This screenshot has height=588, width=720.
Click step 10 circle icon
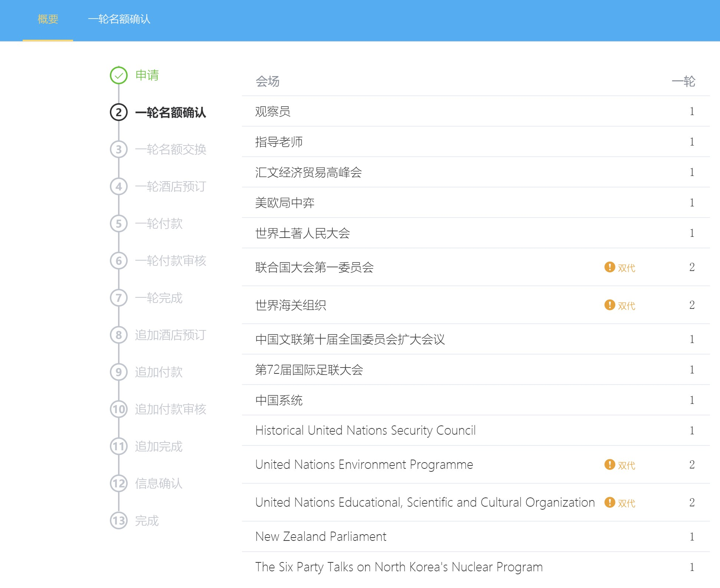click(x=119, y=409)
